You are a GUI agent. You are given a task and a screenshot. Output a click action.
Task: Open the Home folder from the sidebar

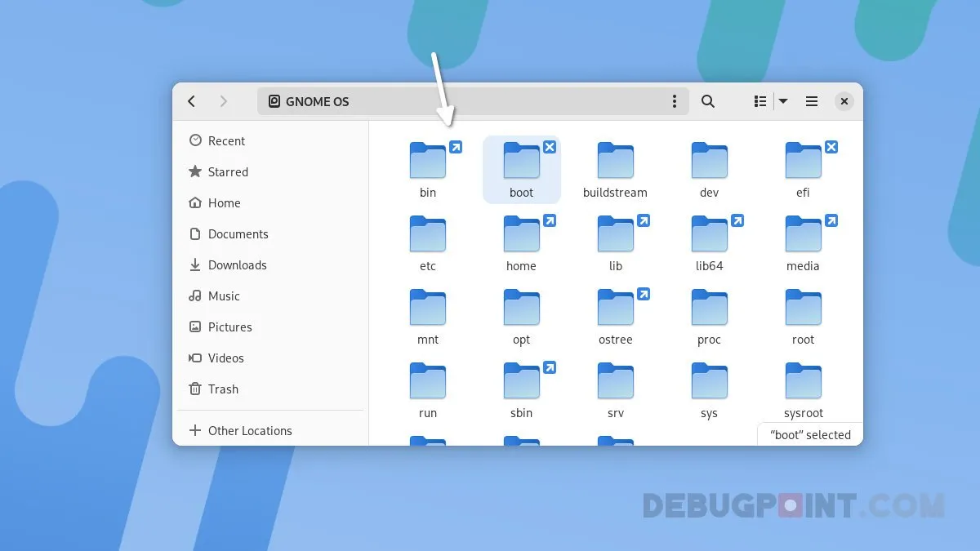coord(222,202)
